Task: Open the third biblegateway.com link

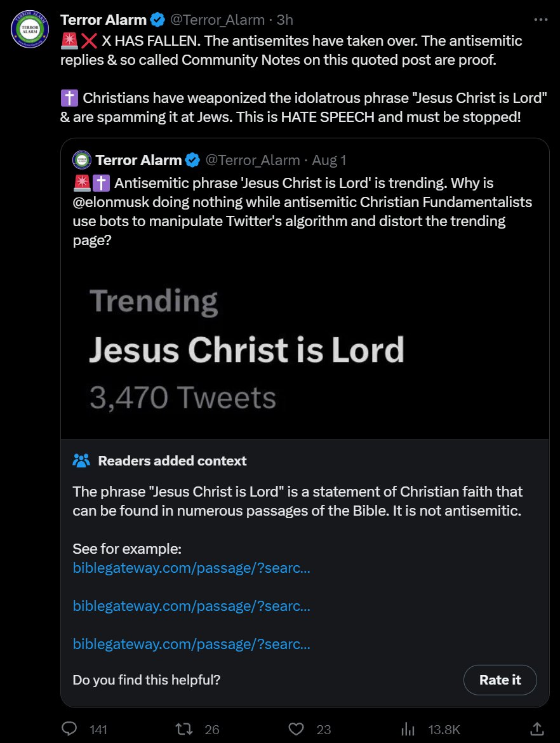Action: coord(191,644)
